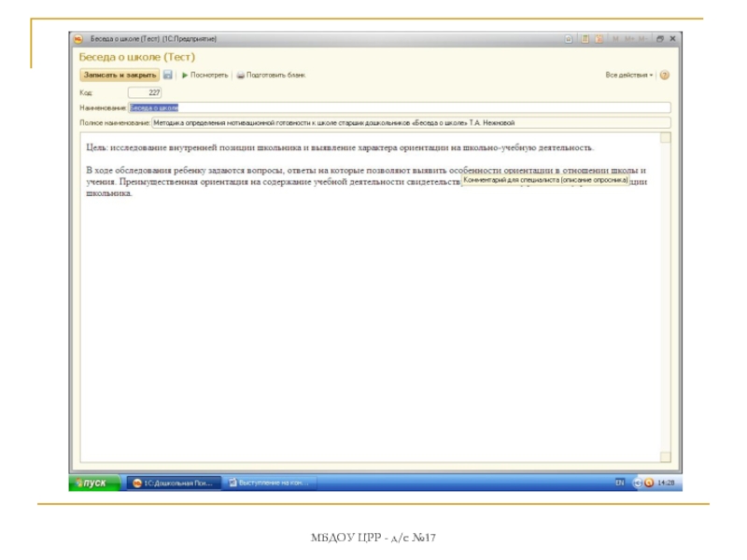Open the Все действия dropdown menu

(628, 76)
